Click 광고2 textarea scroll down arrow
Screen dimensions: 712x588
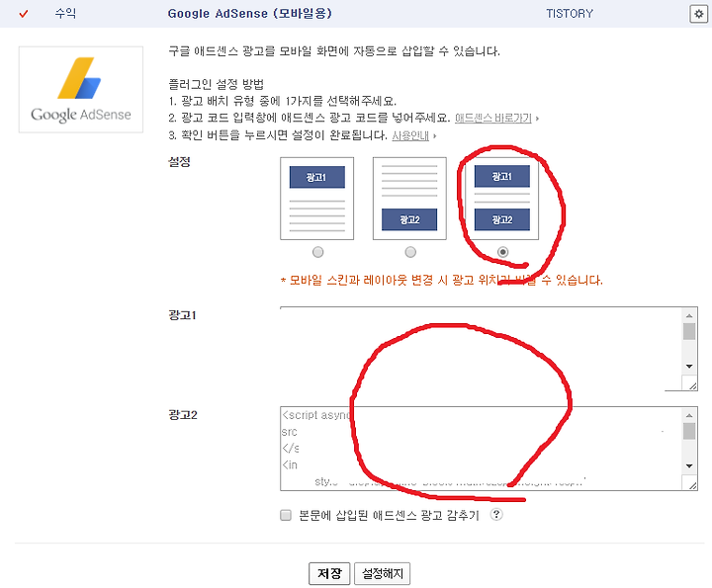(689, 466)
